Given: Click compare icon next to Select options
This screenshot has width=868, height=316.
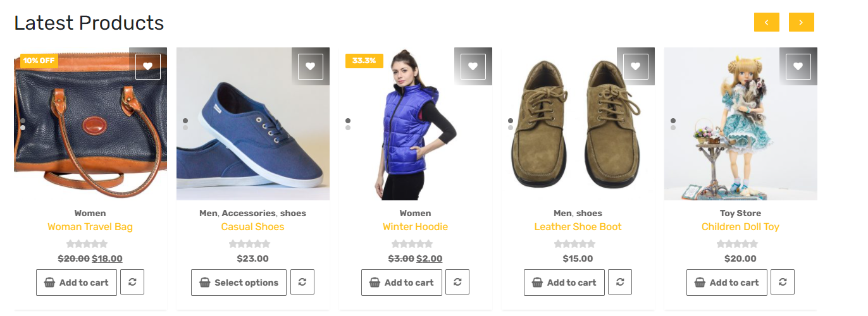Looking at the screenshot, I should 302,282.
